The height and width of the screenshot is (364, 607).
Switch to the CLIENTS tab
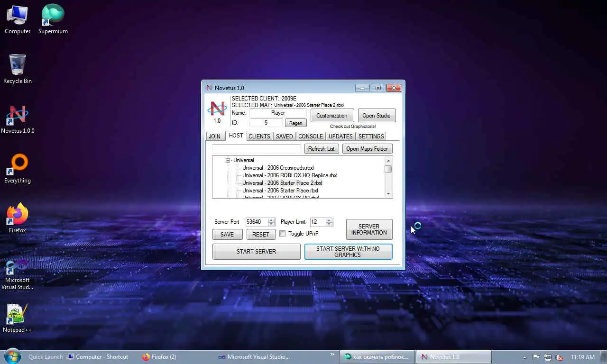click(x=259, y=136)
